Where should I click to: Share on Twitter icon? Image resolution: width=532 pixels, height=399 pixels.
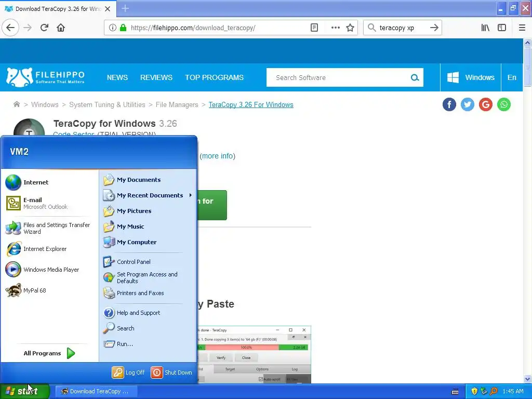point(468,104)
